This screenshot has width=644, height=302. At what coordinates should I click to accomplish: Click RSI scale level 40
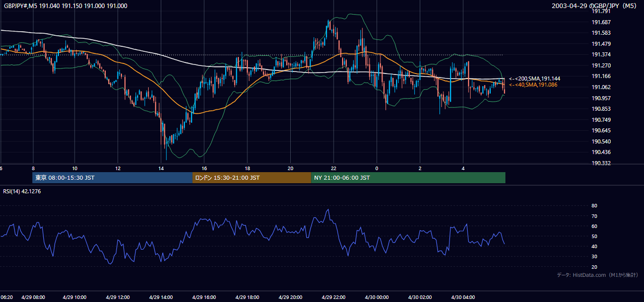594,246
